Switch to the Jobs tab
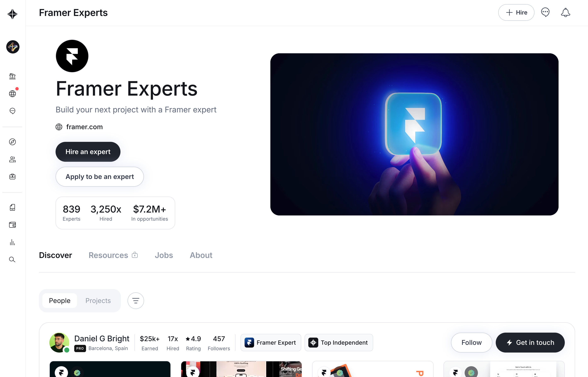The image size is (588, 377). coord(164,255)
